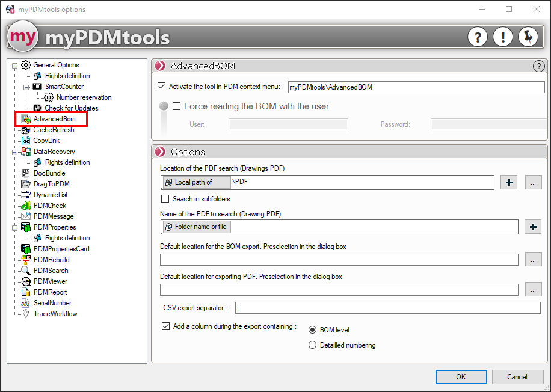The height and width of the screenshot is (392, 551).
Task: Click the OK button
Action: pos(461,377)
